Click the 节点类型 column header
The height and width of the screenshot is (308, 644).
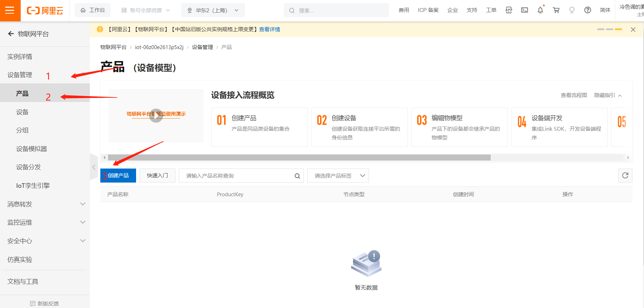354,194
